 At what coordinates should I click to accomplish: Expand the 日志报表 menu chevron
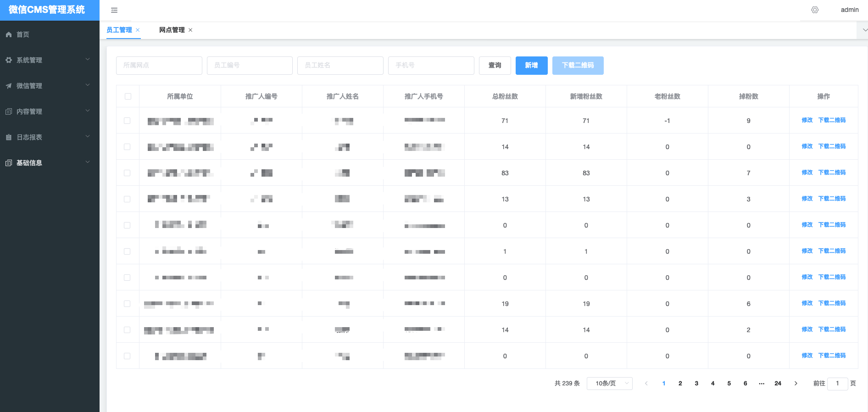88,137
